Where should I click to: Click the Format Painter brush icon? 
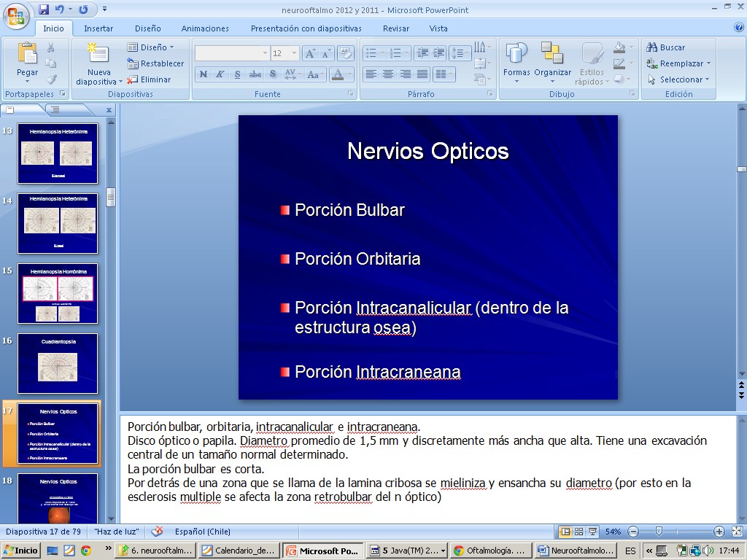tap(51, 79)
